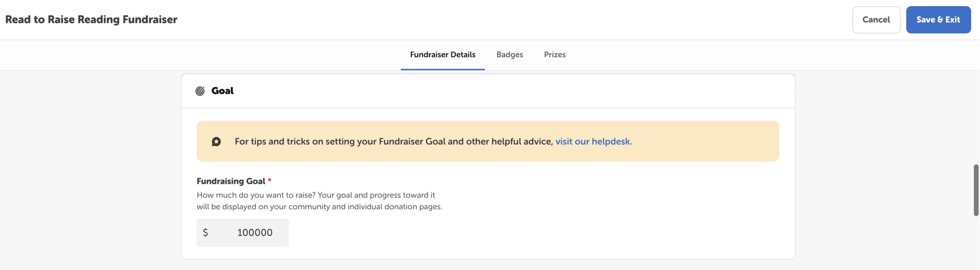980x270 pixels.
Task: Click the tip icon preceding the helpdesk message
Action: [x=216, y=141]
